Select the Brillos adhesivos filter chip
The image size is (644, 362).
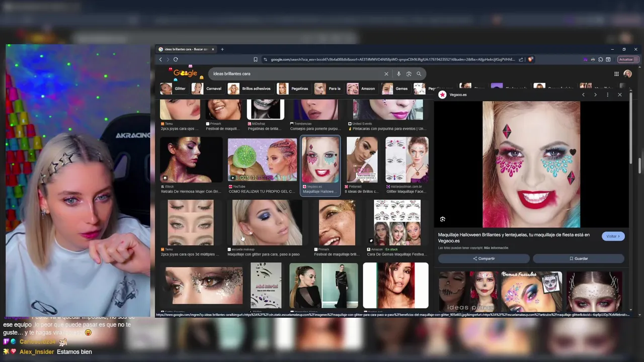click(250, 88)
